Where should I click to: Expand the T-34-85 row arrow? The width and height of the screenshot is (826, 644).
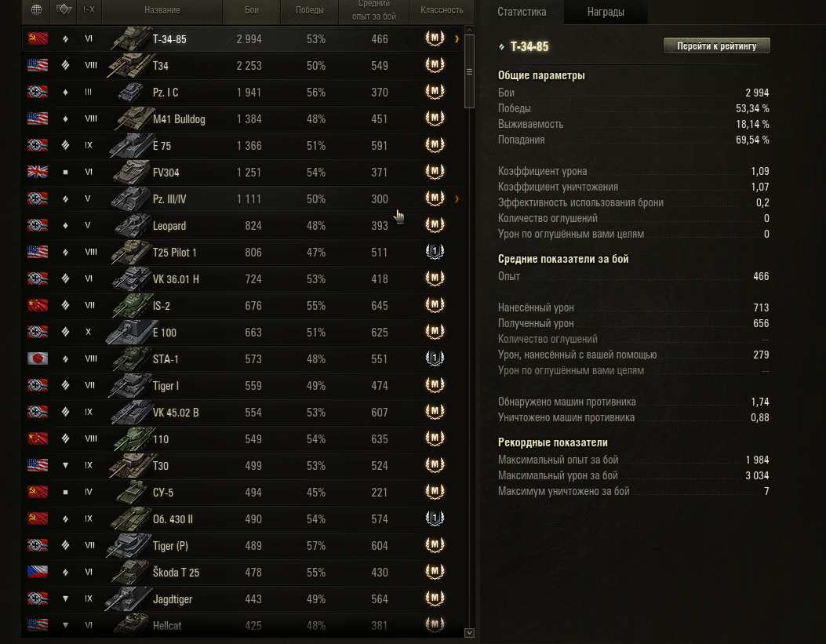click(457, 39)
